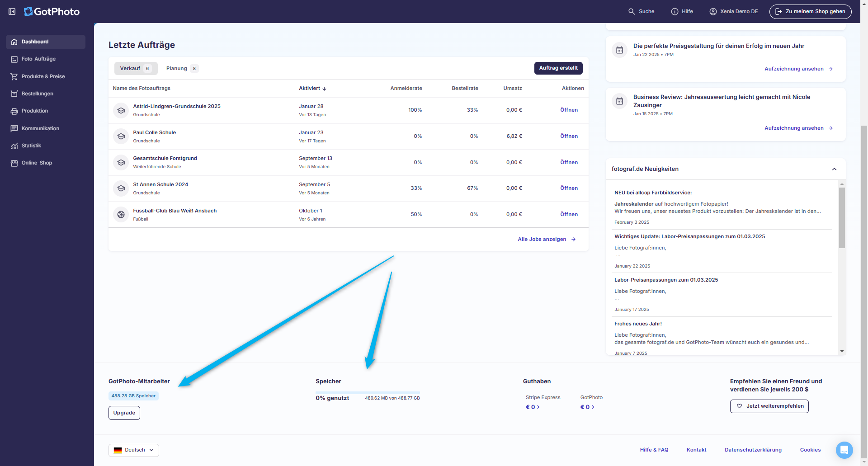Open Foto-Aufträge in the sidebar
Viewport: 868px width, 466px height.
38,59
